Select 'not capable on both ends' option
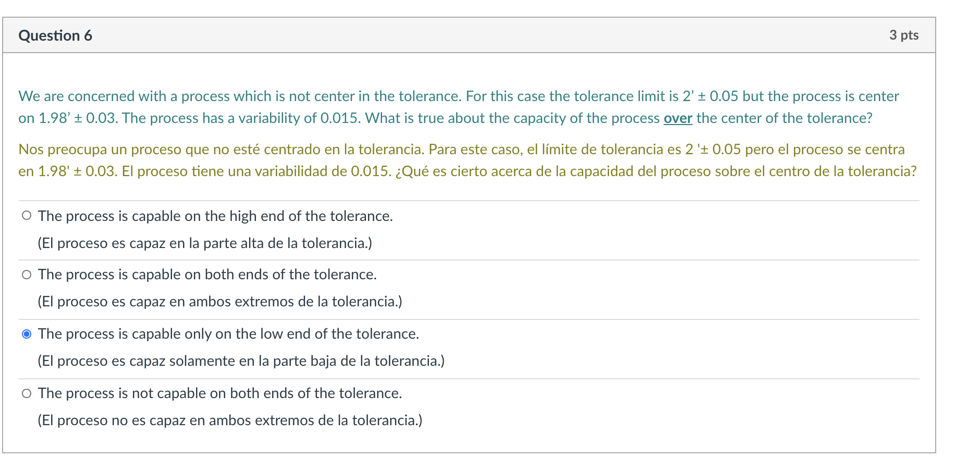980x470 pixels. pyautogui.click(x=27, y=393)
